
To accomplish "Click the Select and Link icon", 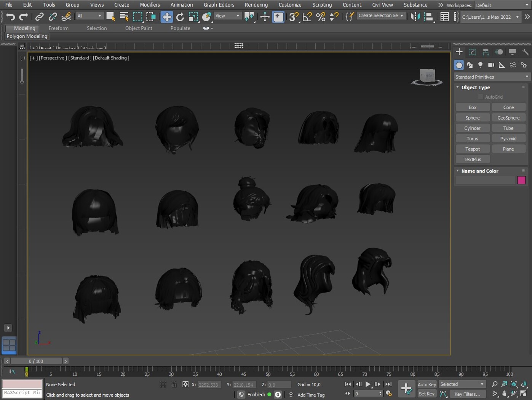I will point(39,17).
